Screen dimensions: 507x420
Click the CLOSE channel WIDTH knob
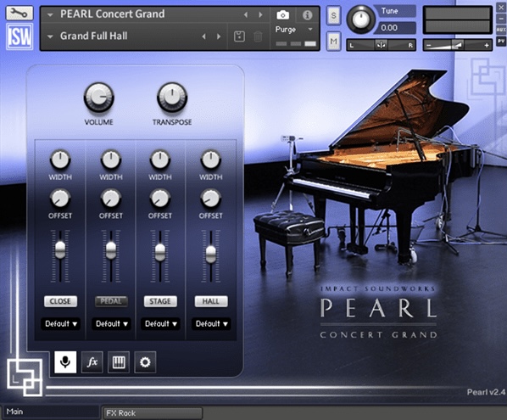pyautogui.click(x=60, y=160)
